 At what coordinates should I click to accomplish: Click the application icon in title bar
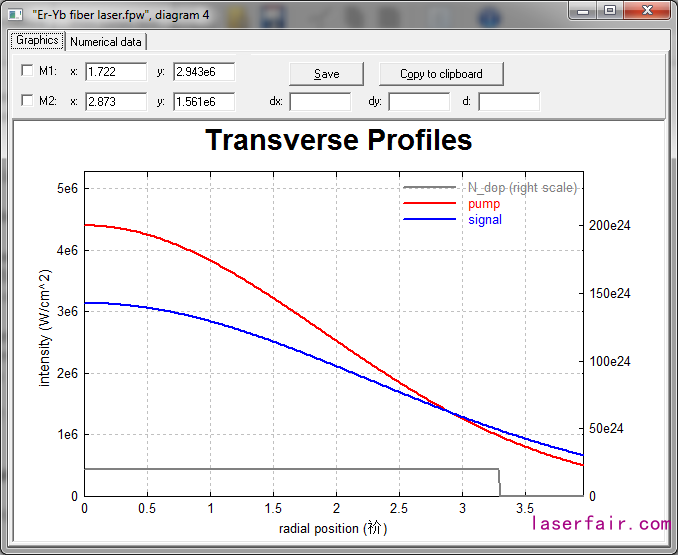(x=15, y=14)
